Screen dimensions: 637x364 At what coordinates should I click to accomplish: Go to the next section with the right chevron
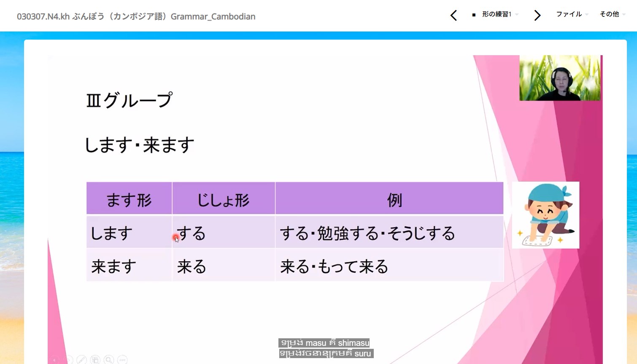coord(537,16)
